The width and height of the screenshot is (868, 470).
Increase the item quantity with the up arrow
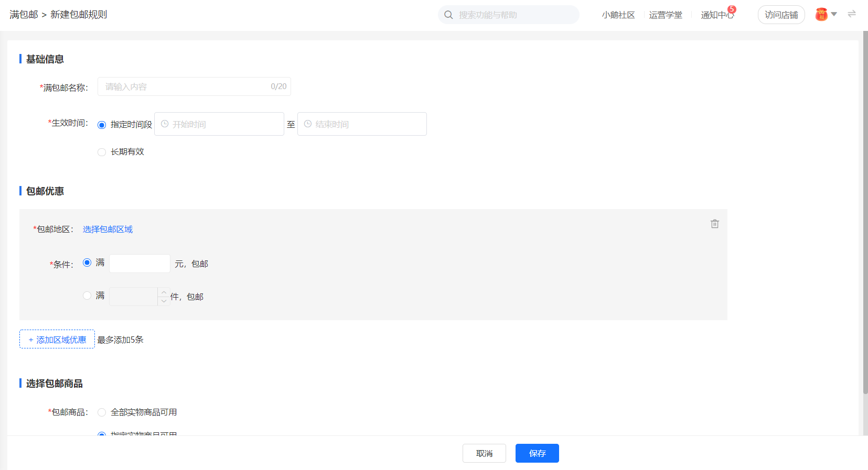point(164,292)
